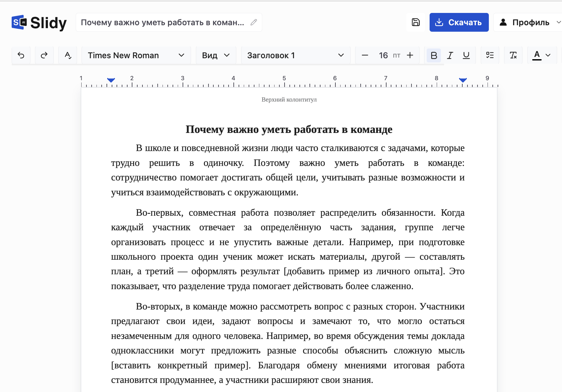Click the first paragraph starting В школе
Image resolution: width=562 pixels, height=392 pixels.
click(288, 170)
